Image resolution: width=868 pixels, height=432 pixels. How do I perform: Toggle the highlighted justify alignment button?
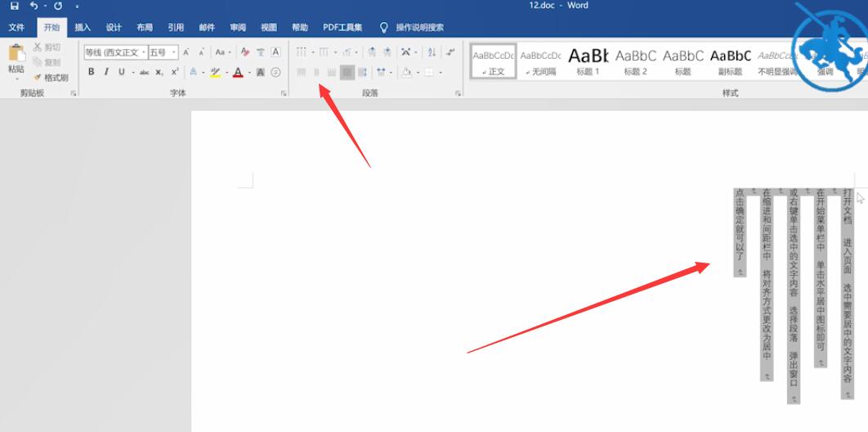pyautogui.click(x=347, y=72)
